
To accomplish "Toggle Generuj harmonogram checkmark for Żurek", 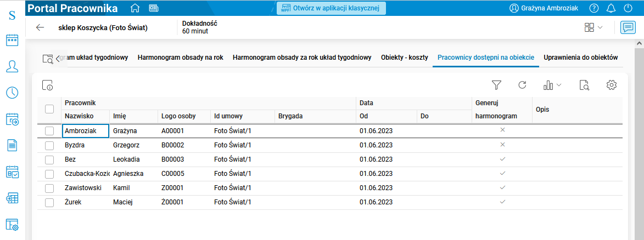I will click(502, 202).
